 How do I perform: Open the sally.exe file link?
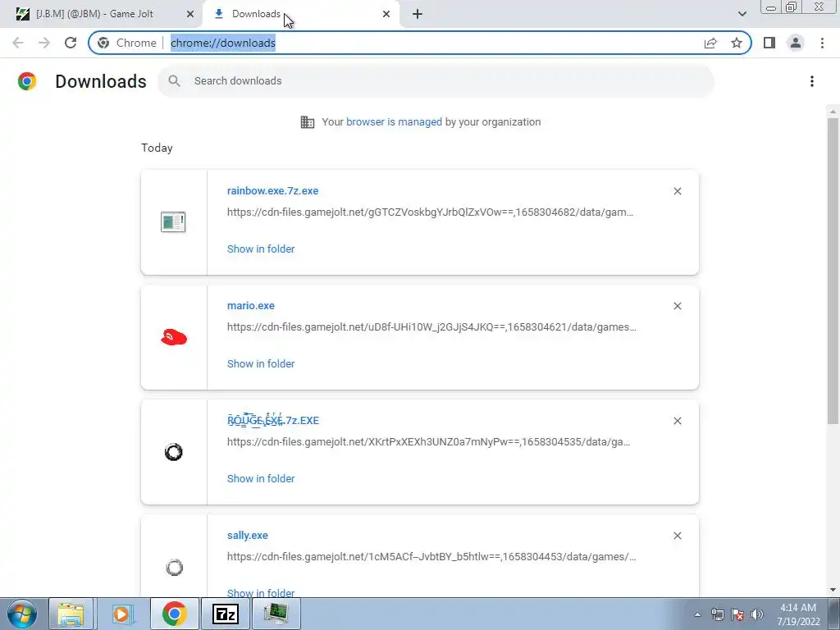point(248,535)
